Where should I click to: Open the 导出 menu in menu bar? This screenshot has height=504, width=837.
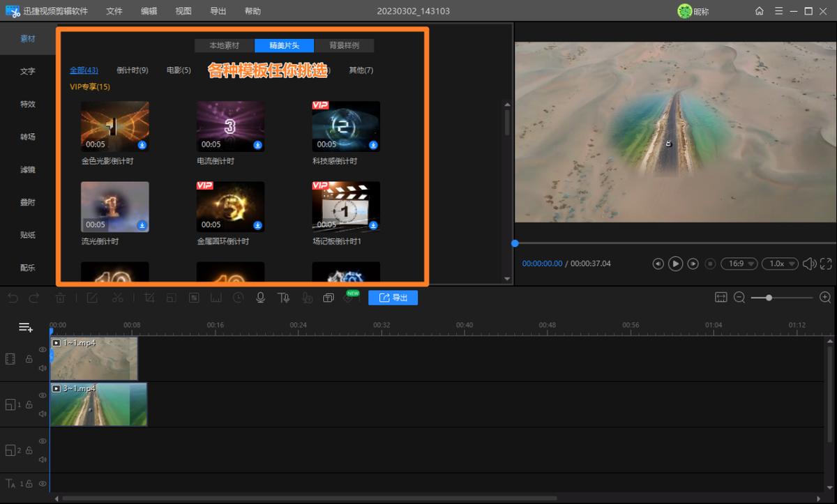pos(218,11)
